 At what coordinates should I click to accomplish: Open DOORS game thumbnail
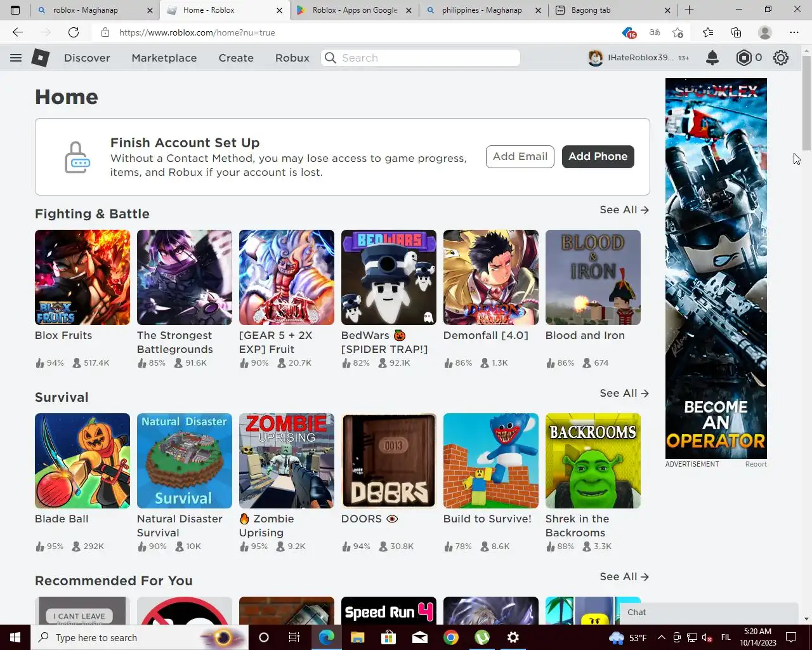389,461
